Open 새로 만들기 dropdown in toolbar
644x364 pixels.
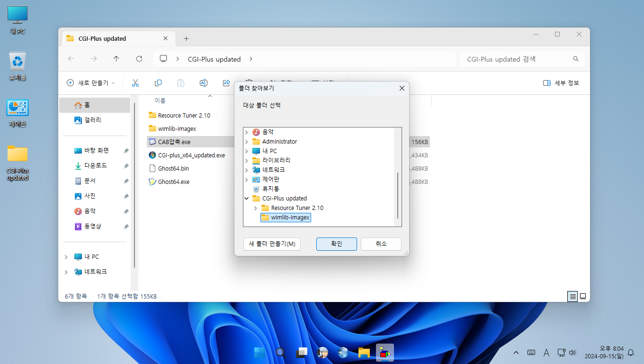pos(90,83)
